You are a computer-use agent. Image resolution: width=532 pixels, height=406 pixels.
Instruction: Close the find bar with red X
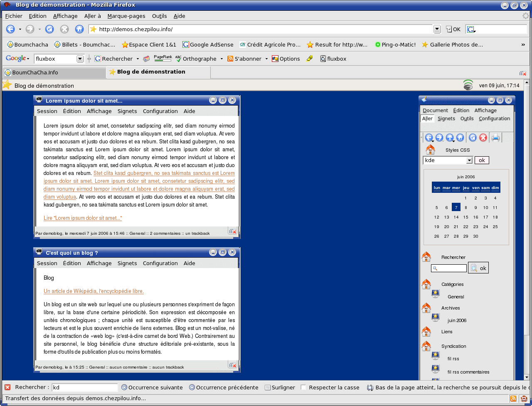coord(7,387)
